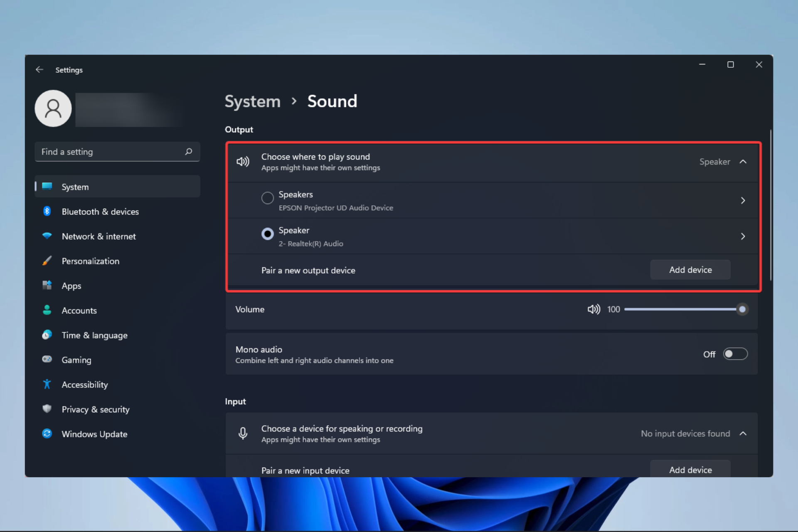Click Add device for input

pyautogui.click(x=690, y=470)
